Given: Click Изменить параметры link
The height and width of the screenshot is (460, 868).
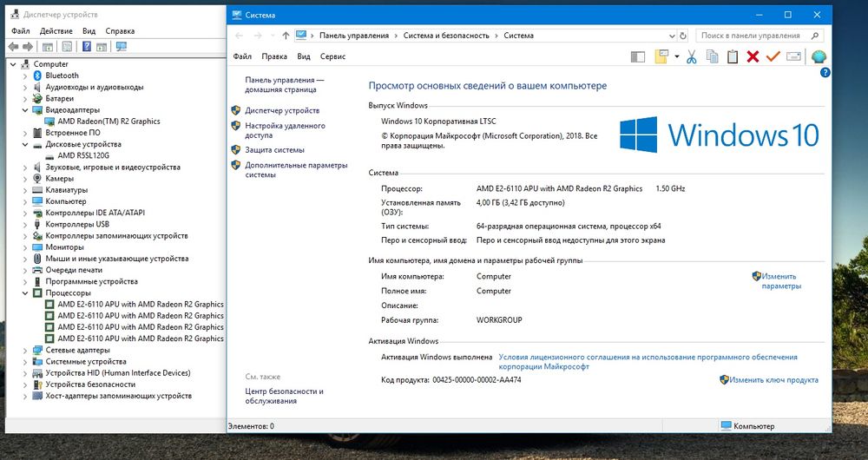Looking at the screenshot, I should (780, 281).
